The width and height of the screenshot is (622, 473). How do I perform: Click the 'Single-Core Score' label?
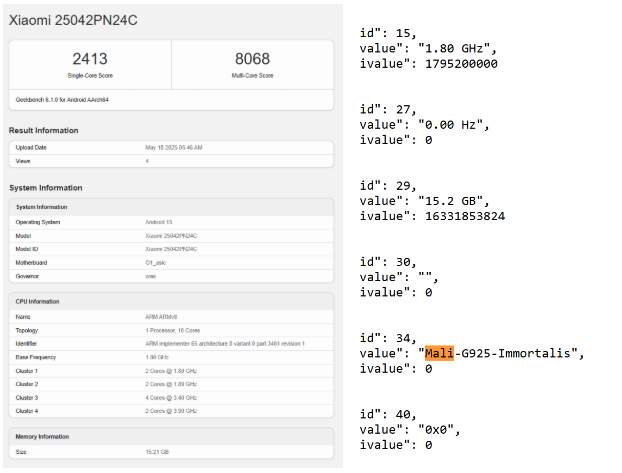click(90, 75)
